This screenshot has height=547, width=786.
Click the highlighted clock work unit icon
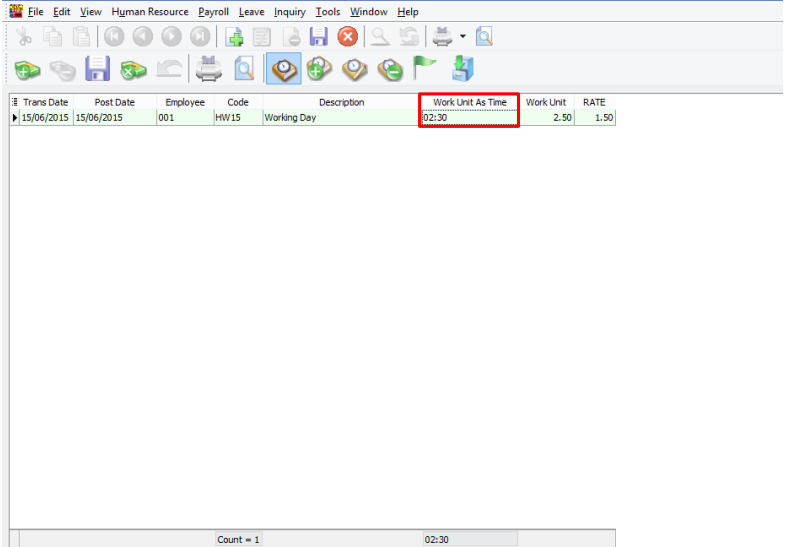coord(283,70)
